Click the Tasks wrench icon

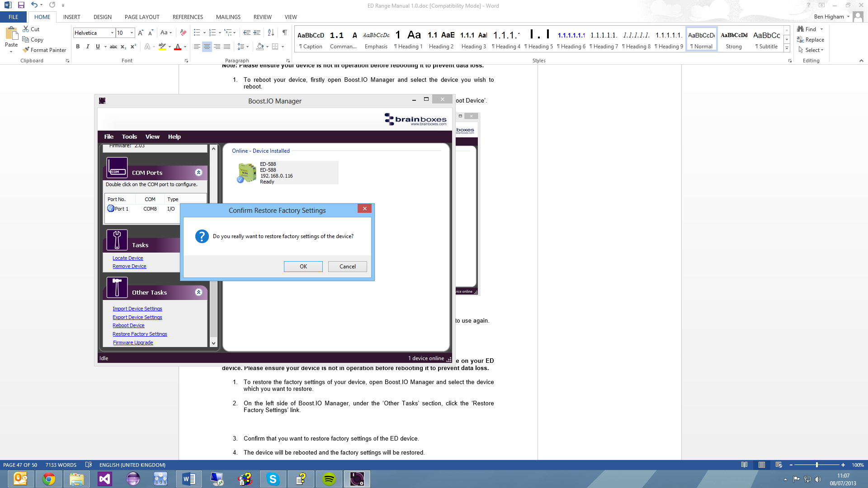[117, 239]
